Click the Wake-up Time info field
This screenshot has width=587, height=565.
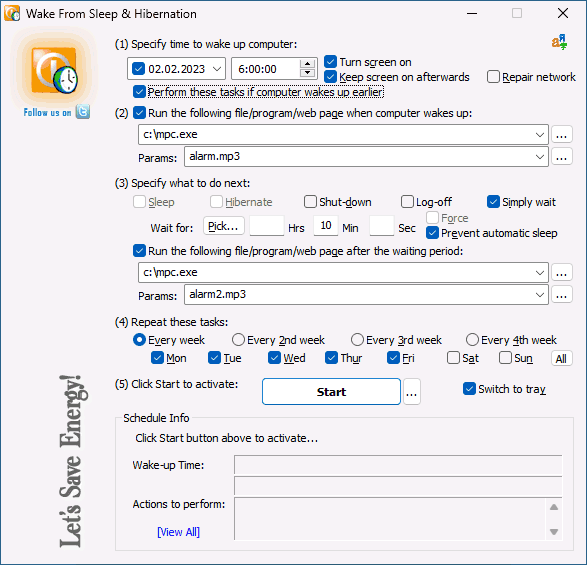pos(398,465)
